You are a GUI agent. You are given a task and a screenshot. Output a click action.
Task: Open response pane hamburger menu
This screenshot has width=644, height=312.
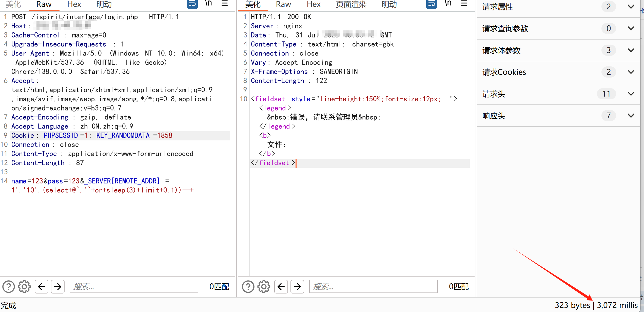pos(464,3)
